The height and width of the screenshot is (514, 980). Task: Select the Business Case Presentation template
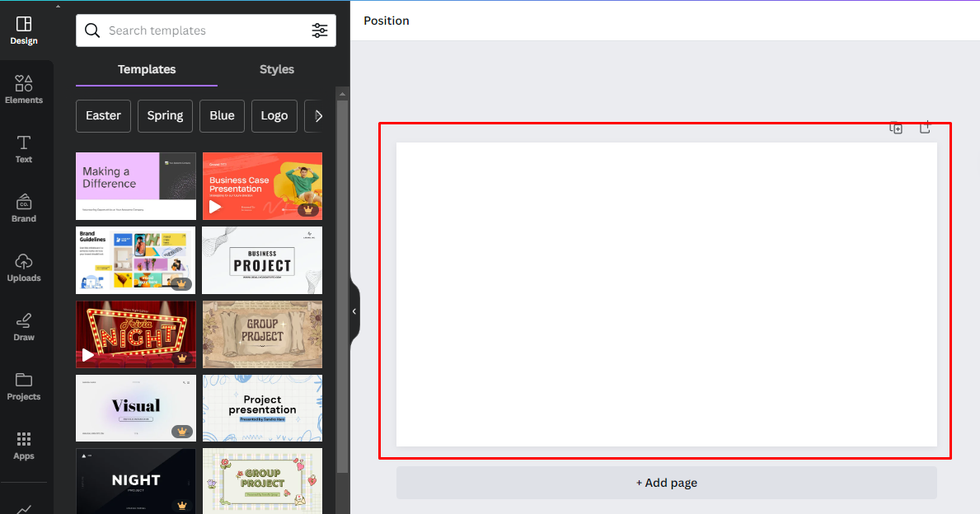coord(262,186)
